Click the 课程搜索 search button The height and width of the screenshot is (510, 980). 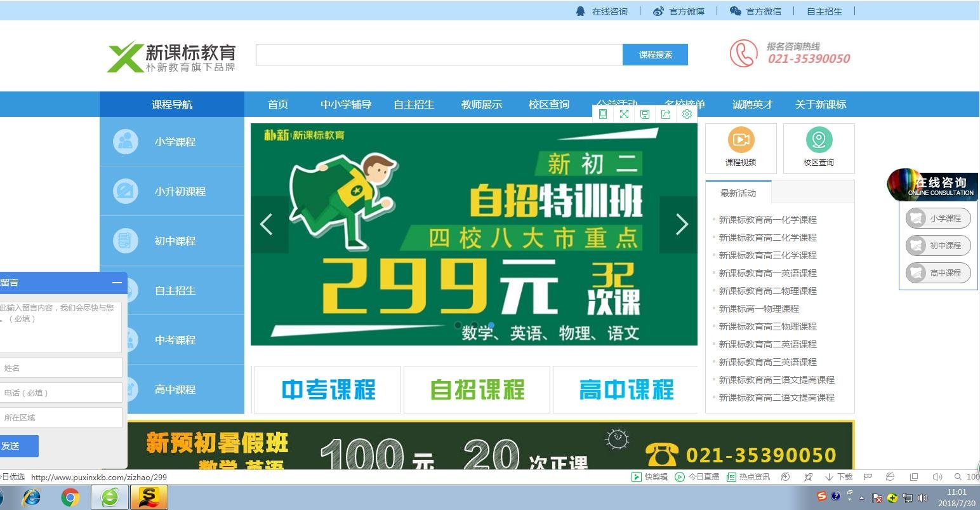click(x=655, y=55)
